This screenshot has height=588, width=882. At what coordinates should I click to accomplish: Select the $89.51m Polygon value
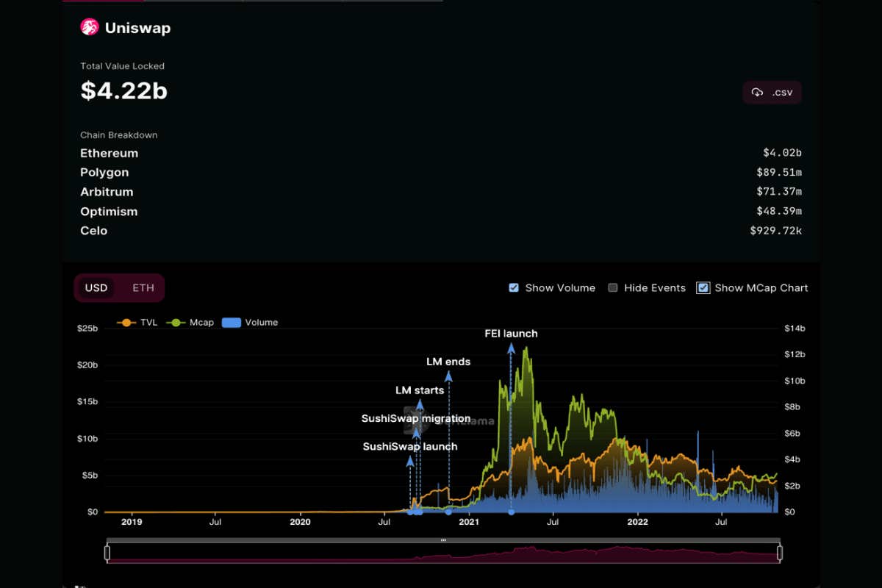tap(779, 173)
